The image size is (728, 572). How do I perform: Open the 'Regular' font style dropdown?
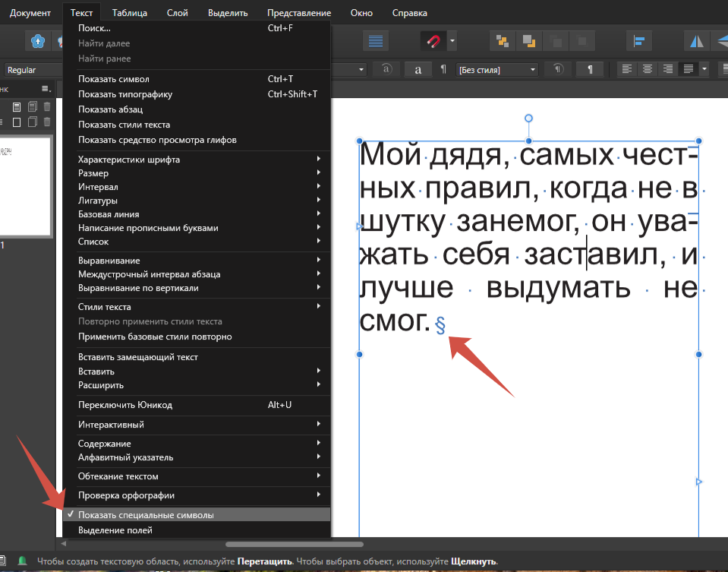(x=32, y=69)
